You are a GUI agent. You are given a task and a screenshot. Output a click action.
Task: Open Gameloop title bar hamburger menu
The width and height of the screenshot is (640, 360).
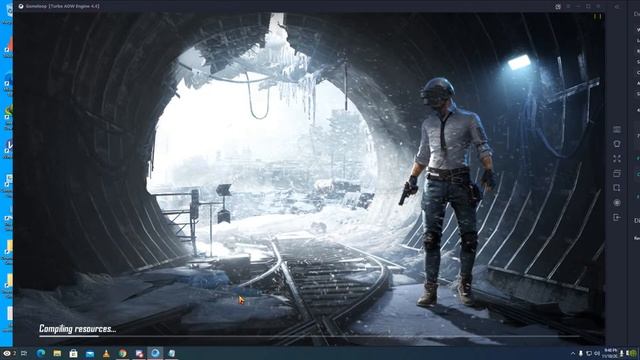pos(568,7)
